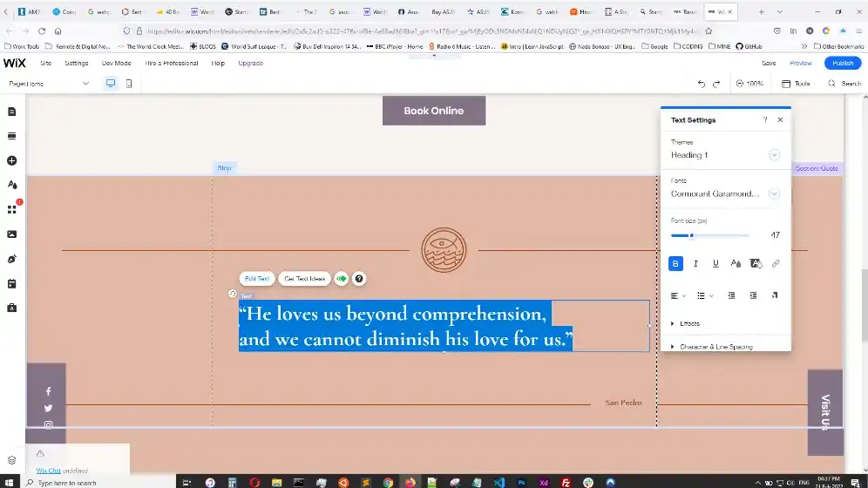Toggle Bold formatting off
Viewport: 868px width, 488px height.
(x=675, y=263)
